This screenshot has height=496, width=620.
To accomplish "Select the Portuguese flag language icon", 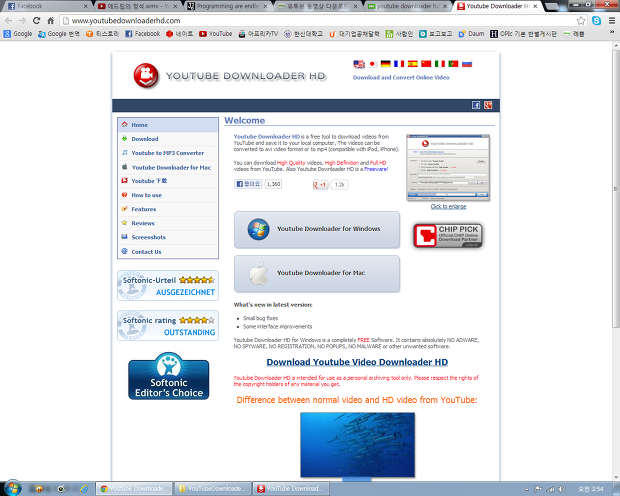I will pos(453,64).
